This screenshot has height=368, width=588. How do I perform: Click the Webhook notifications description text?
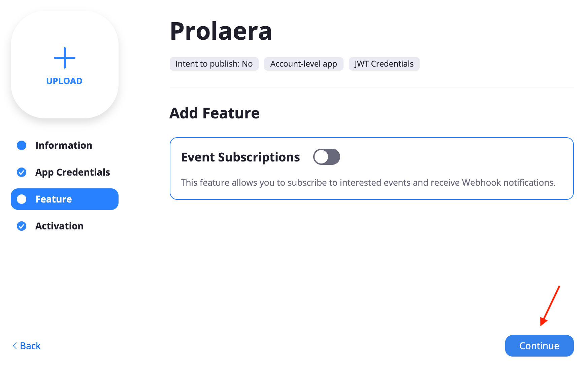pos(368,183)
